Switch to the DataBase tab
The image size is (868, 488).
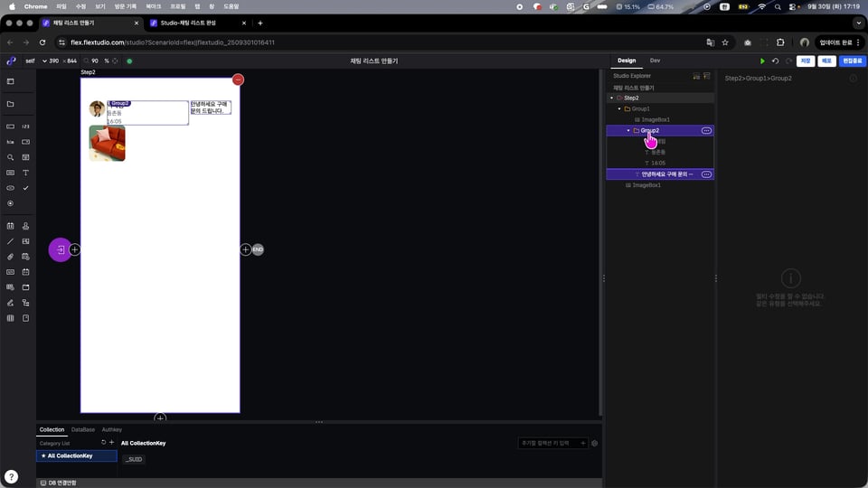pos(82,429)
